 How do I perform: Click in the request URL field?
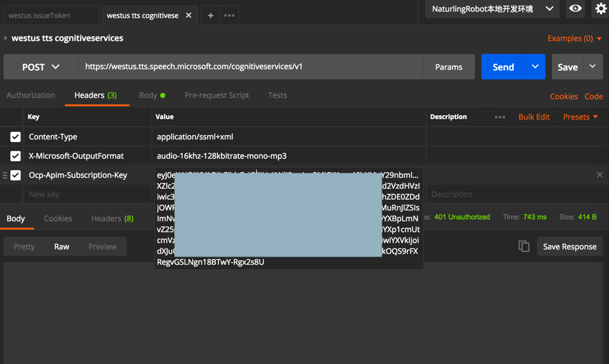[x=250, y=67]
